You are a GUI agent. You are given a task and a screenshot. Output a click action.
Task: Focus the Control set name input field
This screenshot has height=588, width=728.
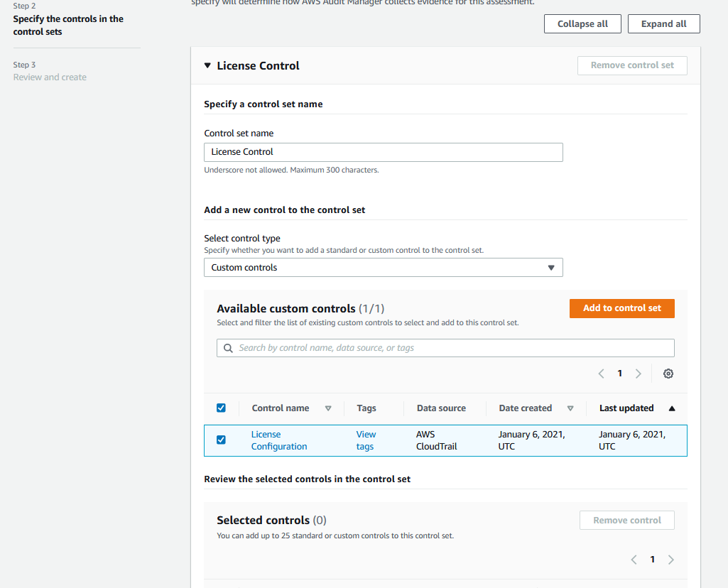(384, 152)
